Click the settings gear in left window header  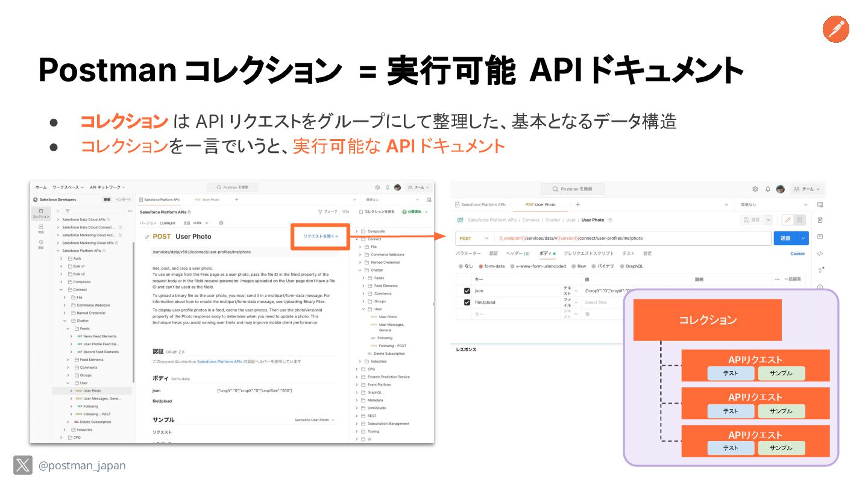[377, 187]
